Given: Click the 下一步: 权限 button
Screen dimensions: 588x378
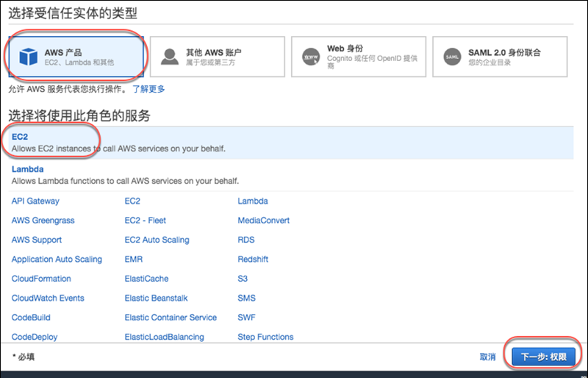Looking at the screenshot, I should coord(543,357).
